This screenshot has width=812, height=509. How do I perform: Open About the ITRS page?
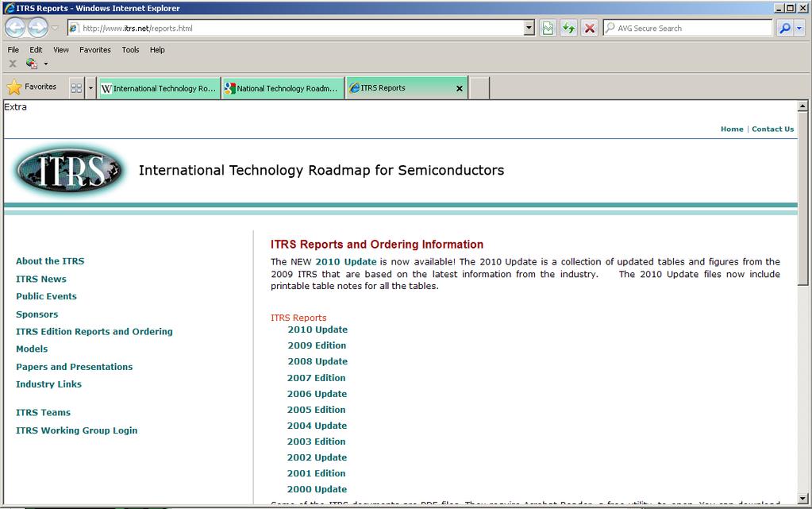point(50,261)
